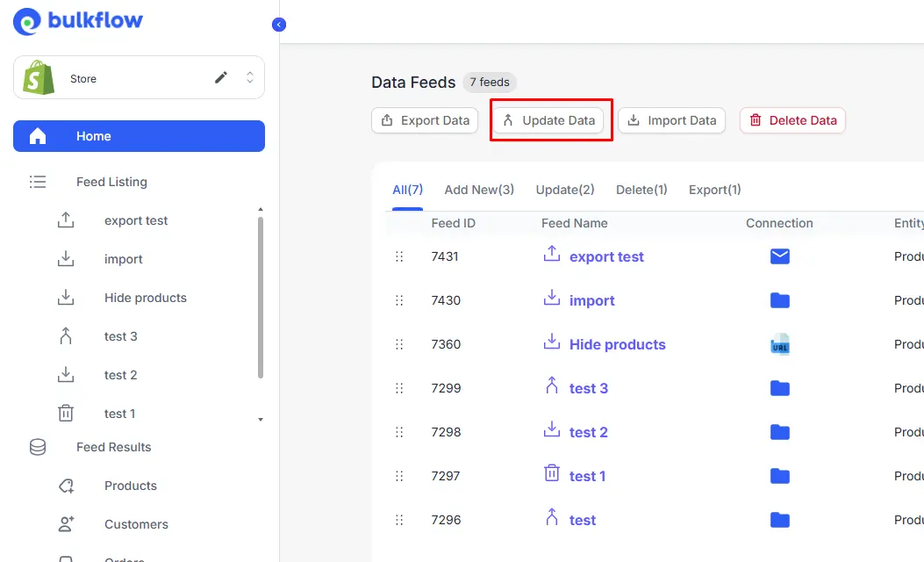Click the Export Data button
The height and width of the screenshot is (562, 924).
(425, 120)
